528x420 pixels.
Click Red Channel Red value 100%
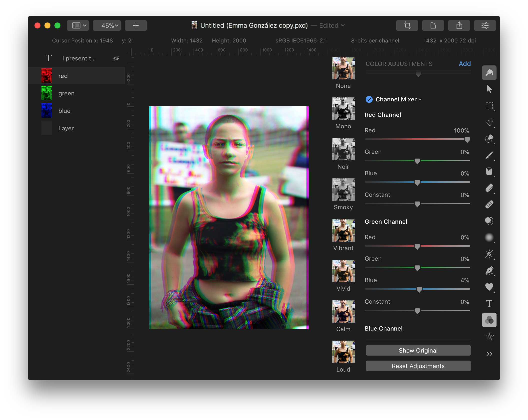click(461, 130)
